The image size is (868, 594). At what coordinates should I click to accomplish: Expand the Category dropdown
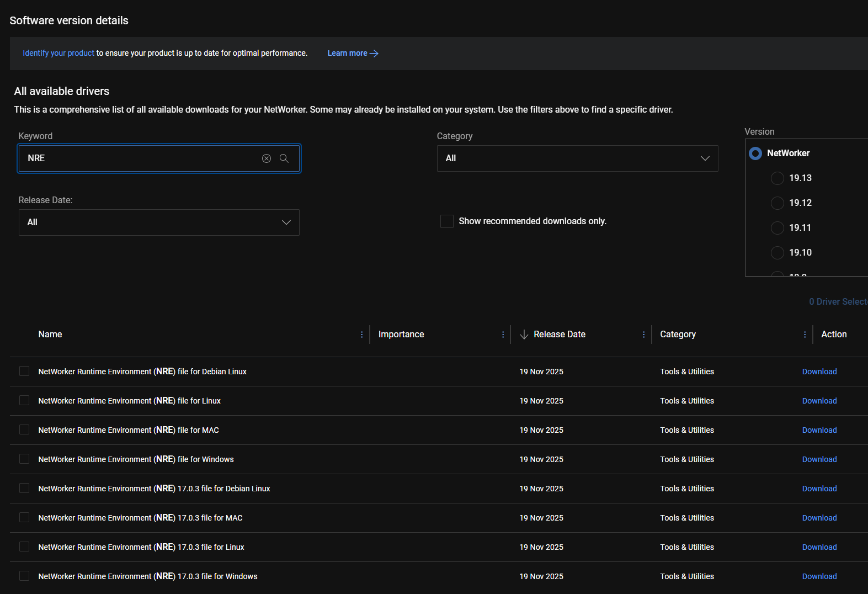[x=577, y=158]
